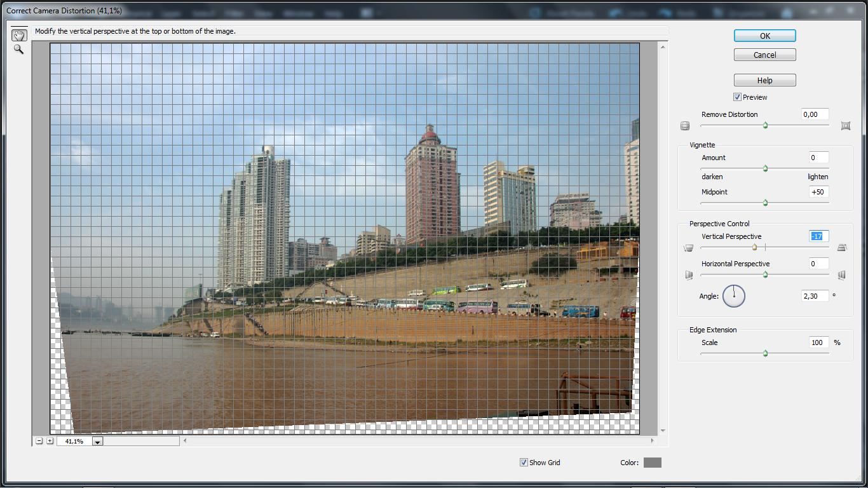Click the Remove Distortion value field
This screenshot has width=868, height=488.
pos(815,114)
